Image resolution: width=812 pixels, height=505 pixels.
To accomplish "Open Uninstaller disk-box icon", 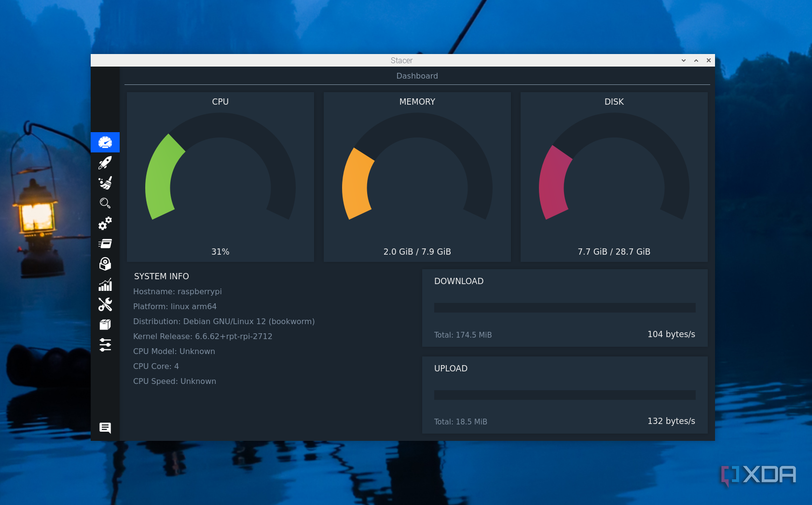I will pos(105,264).
